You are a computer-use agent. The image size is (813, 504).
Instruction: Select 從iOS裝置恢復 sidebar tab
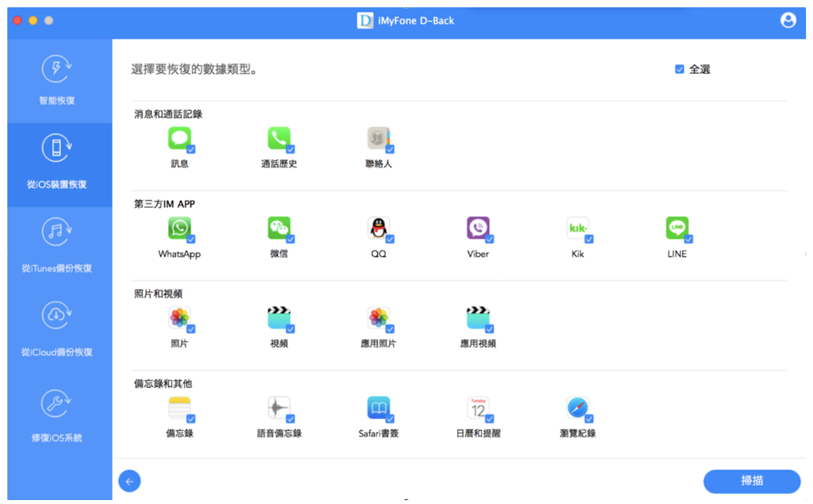(x=59, y=165)
